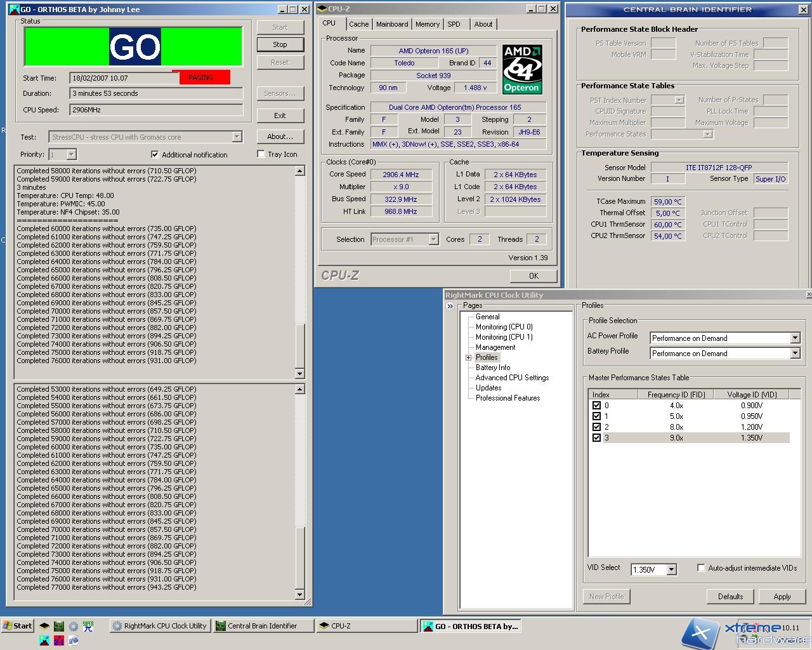Check Auto-adjust intermediate VIDs

click(701, 568)
